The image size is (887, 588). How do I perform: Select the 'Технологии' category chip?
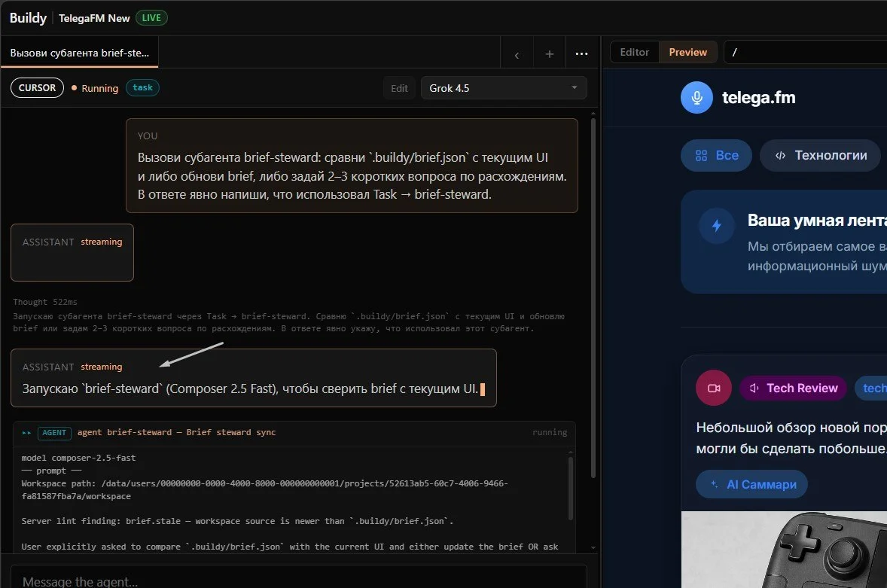coord(820,156)
